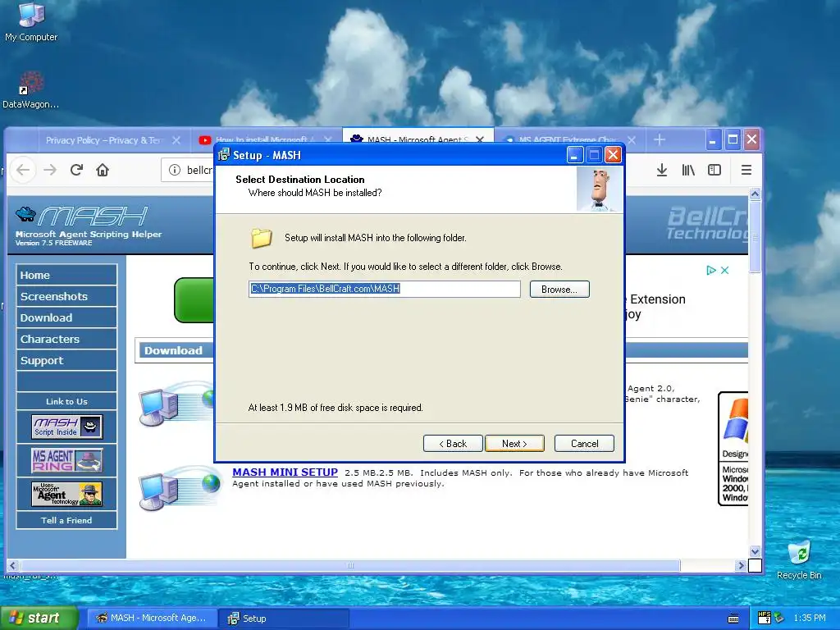Open the Screenshots navigation item
This screenshot has height=630, width=840.
[x=66, y=296]
